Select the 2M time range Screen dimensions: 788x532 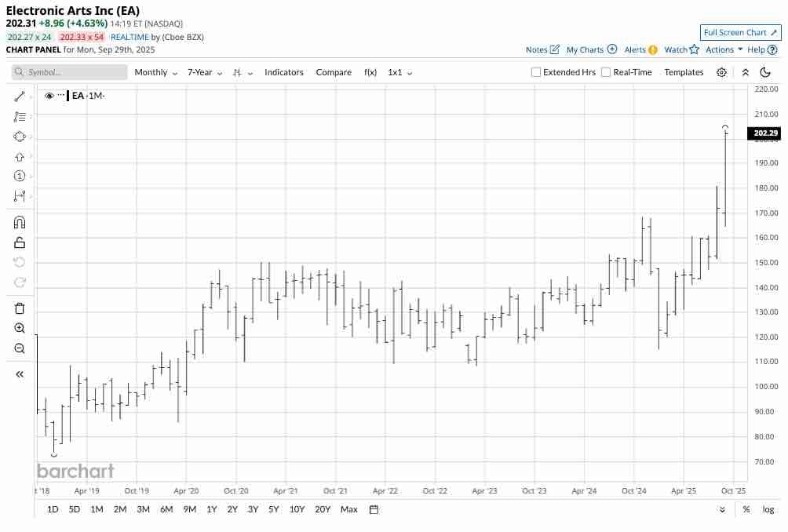pos(120,509)
